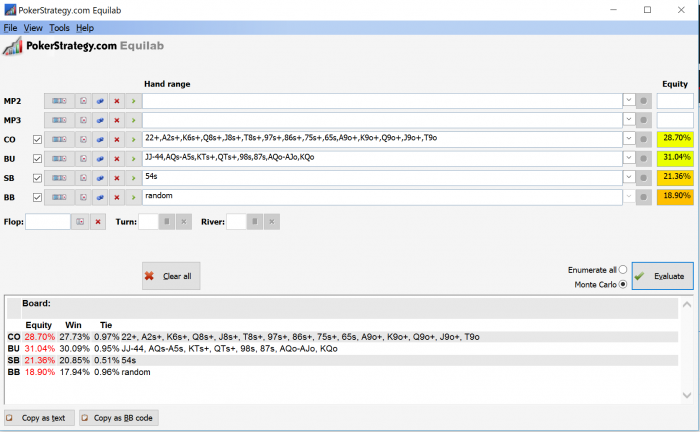Click green arrow in BU row
700x432 pixels.
133,159
